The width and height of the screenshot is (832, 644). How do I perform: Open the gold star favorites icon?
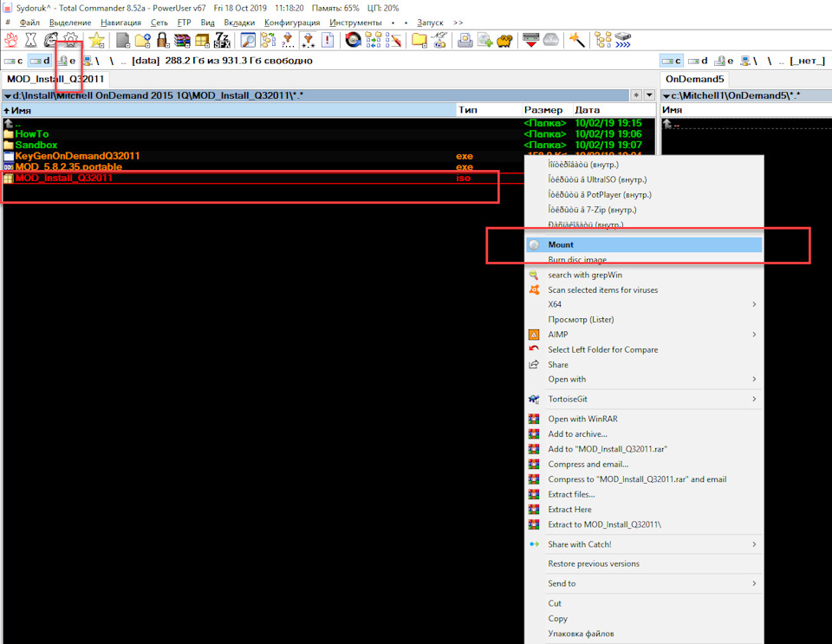(x=96, y=41)
